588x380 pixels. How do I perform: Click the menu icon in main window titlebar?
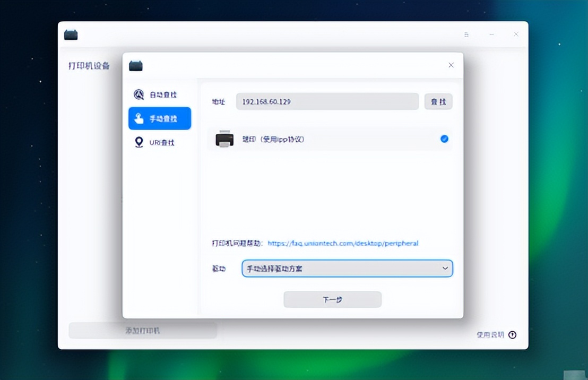pos(466,34)
